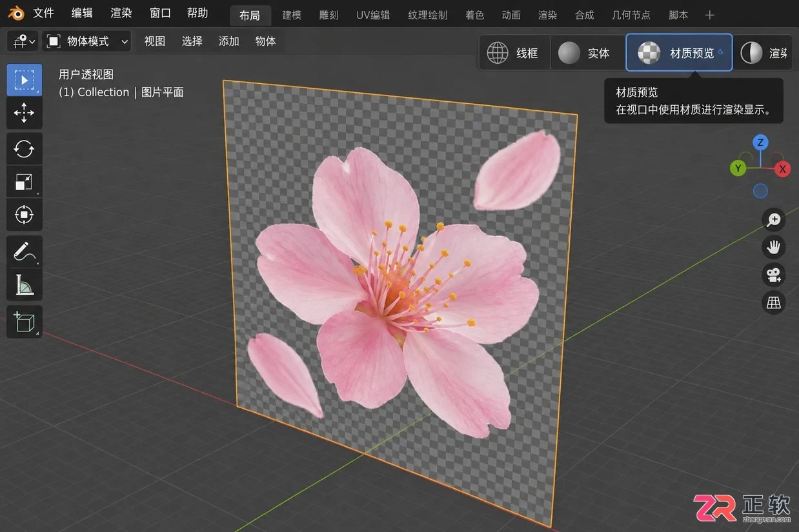The width and height of the screenshot is (799, 532).
Task: Switch to the 建模 workspace tab
Action: point(292,15)
